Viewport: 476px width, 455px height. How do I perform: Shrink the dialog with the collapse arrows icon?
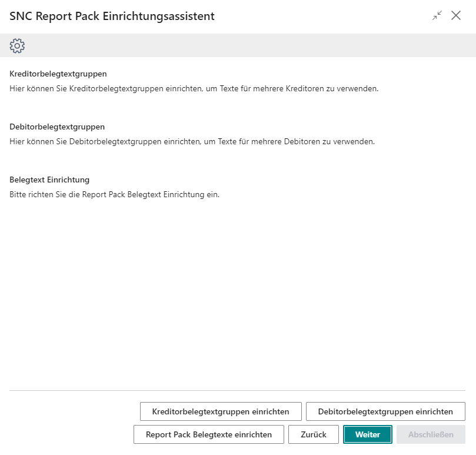point(437,16)
